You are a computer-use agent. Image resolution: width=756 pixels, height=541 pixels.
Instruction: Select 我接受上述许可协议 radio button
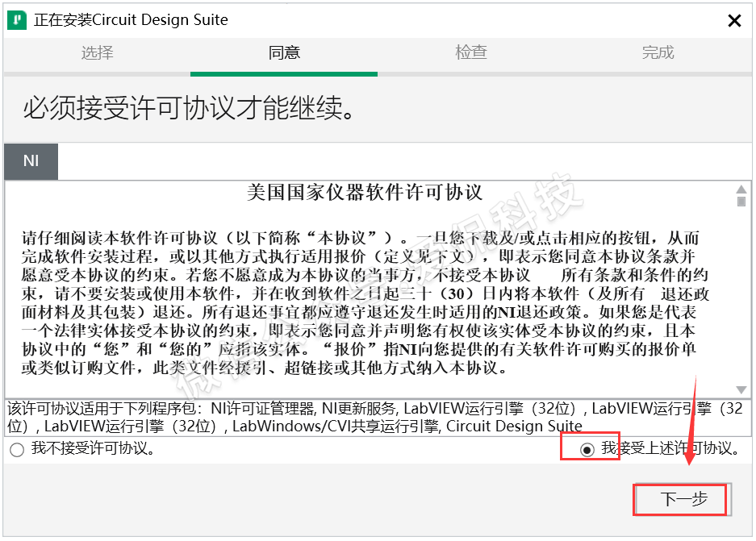[x=587, y=449]
